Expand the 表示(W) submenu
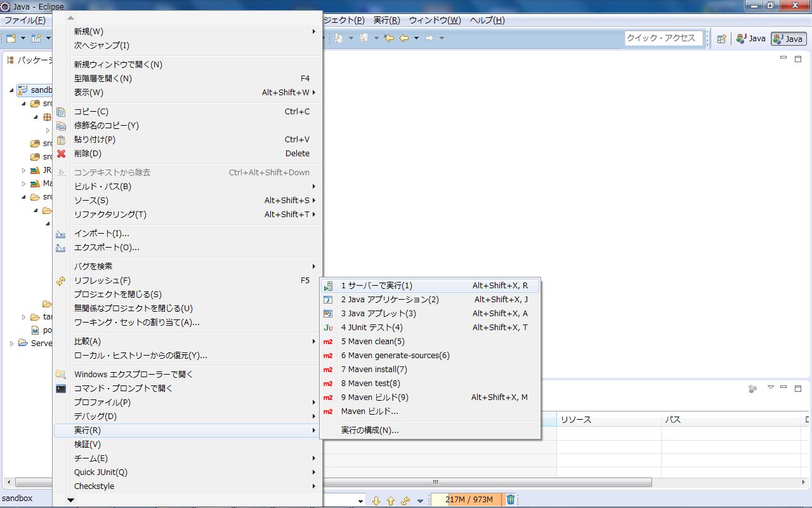The height and width of the screenshot is (508, 812). (188, 93)
